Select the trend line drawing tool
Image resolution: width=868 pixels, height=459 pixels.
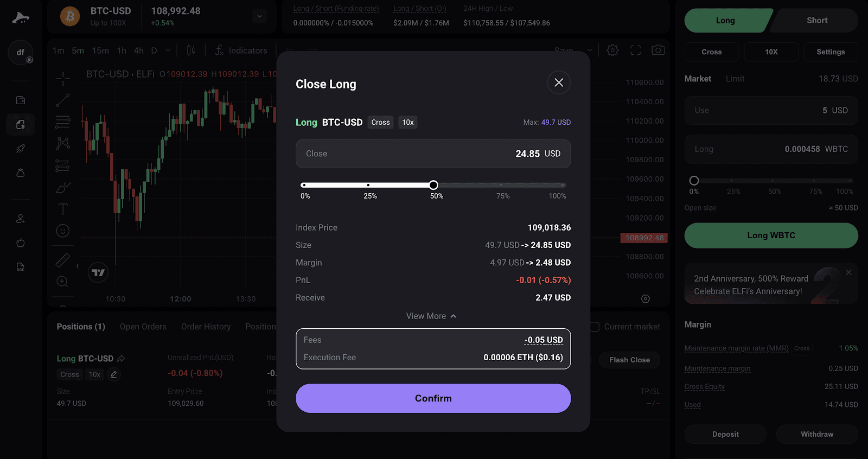click(x=63, y=100)
